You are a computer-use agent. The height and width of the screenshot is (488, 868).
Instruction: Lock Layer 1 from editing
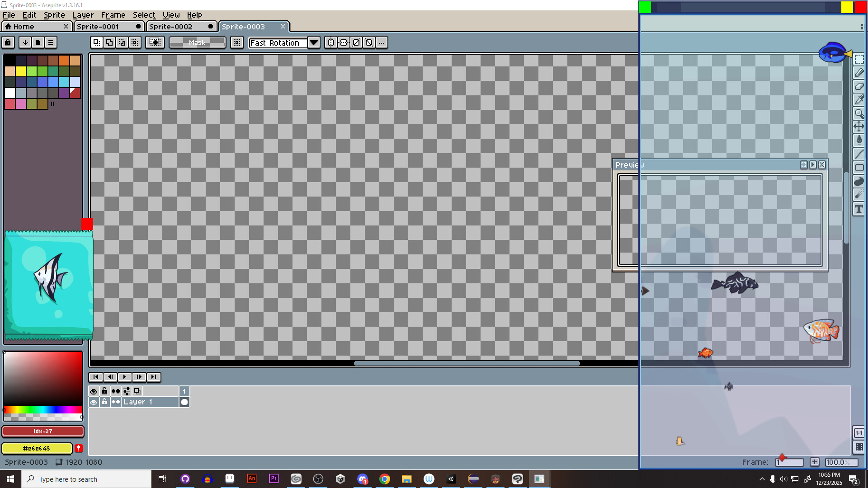pyautogui.click(x=104, y=402)
